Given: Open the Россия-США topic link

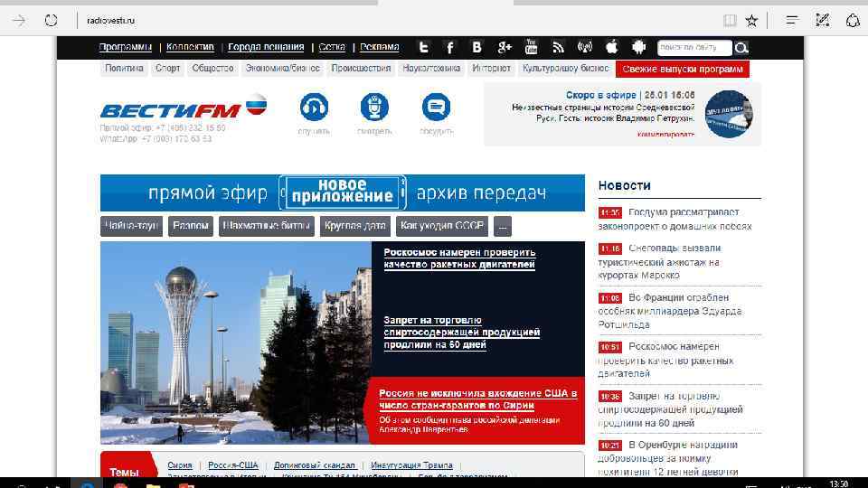Looking at the screenshot, I should coord(233,465).
